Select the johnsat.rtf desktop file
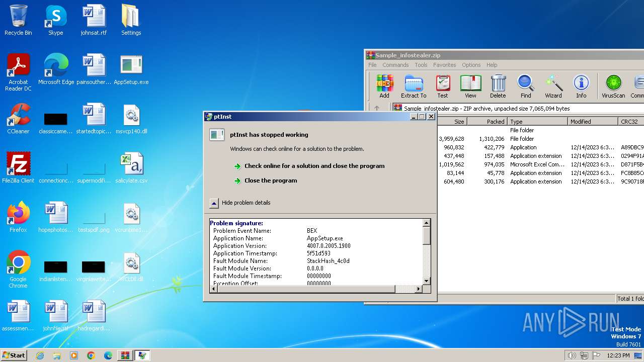644x362 pixels. 94,20
